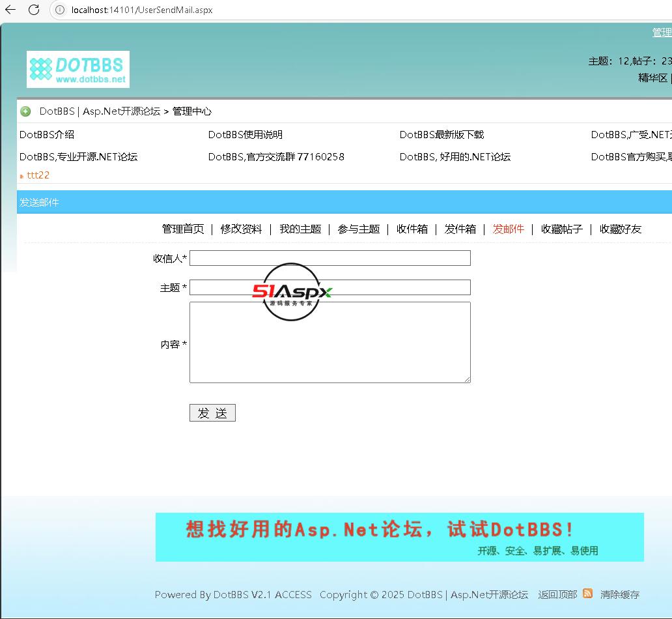This screenshot has height=619, width=672.
Task: Open DotBBS,专业开源.NET论坛 link
Action: point(78,156)
